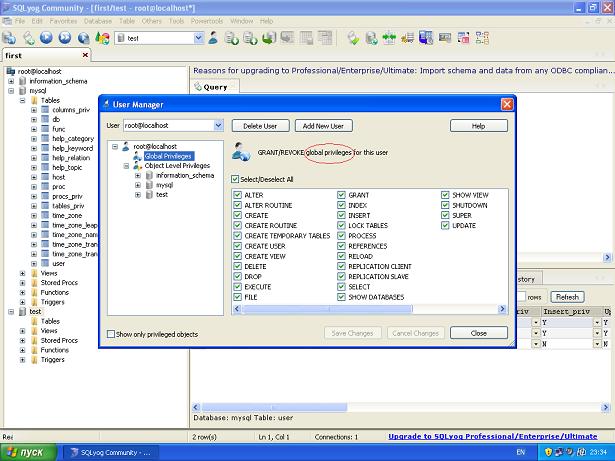
Task: Select Object Level Privileges node
Action: click(177, 166)
